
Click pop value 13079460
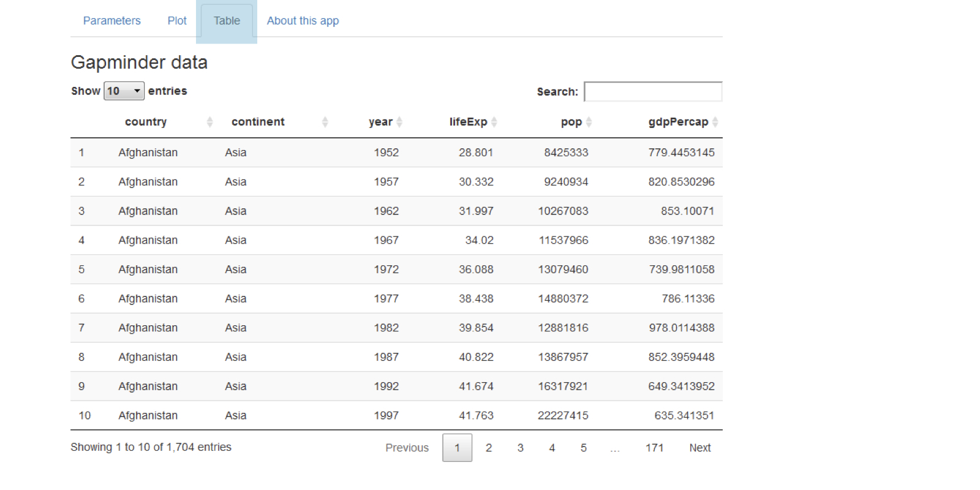click(x=563, y=269)
